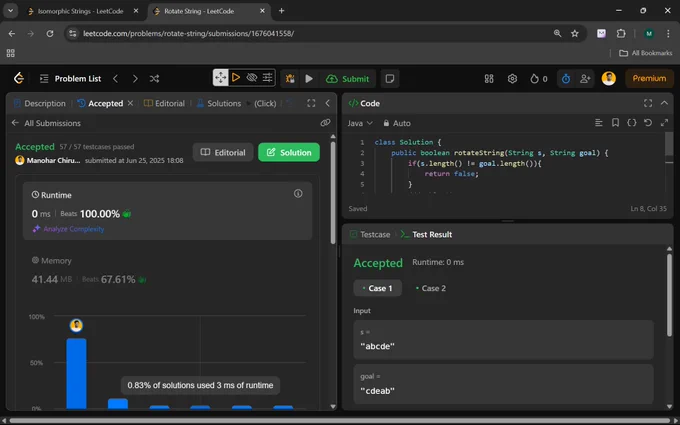This screenshot has width=680, height=425.
Task: Toggle the Auto lock setting
Action: (396, 123)
